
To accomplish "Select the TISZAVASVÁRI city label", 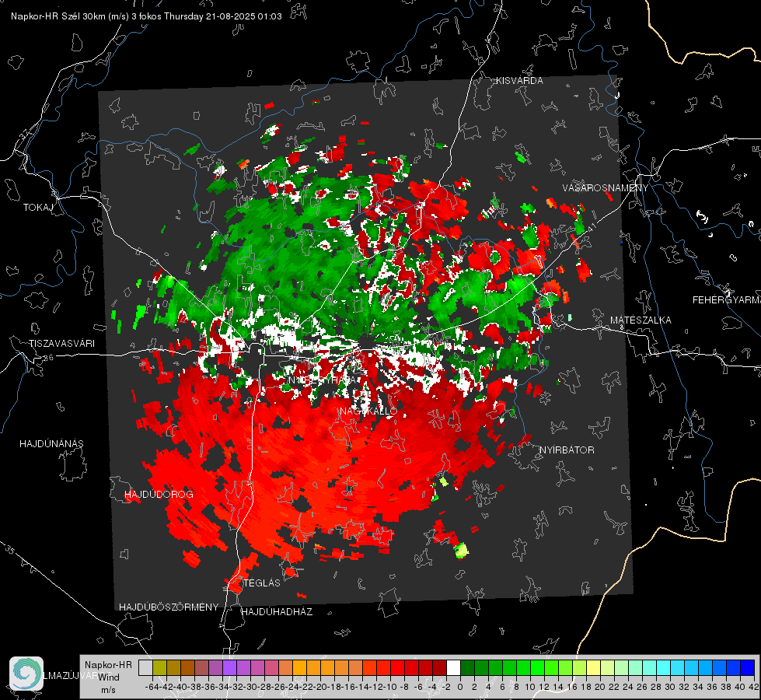I will pyautogui.click(x=61, y=344).
